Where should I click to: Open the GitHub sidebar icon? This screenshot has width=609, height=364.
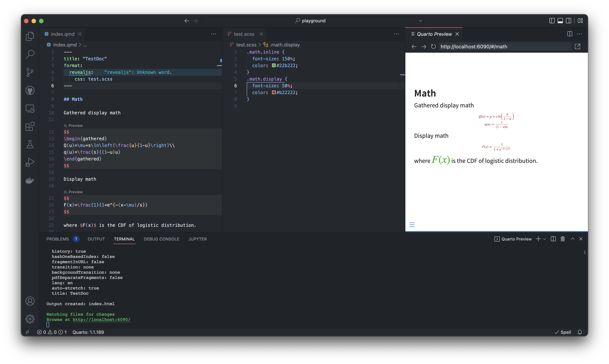coord(30,91)
